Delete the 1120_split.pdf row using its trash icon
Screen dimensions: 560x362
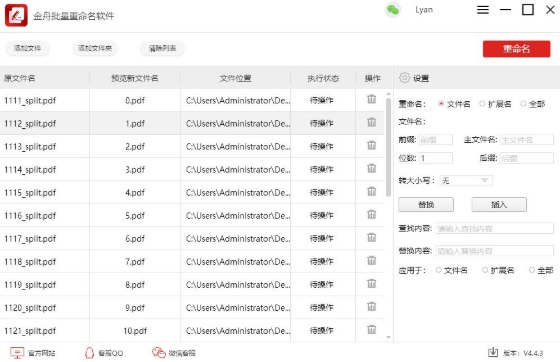point(371,306)
